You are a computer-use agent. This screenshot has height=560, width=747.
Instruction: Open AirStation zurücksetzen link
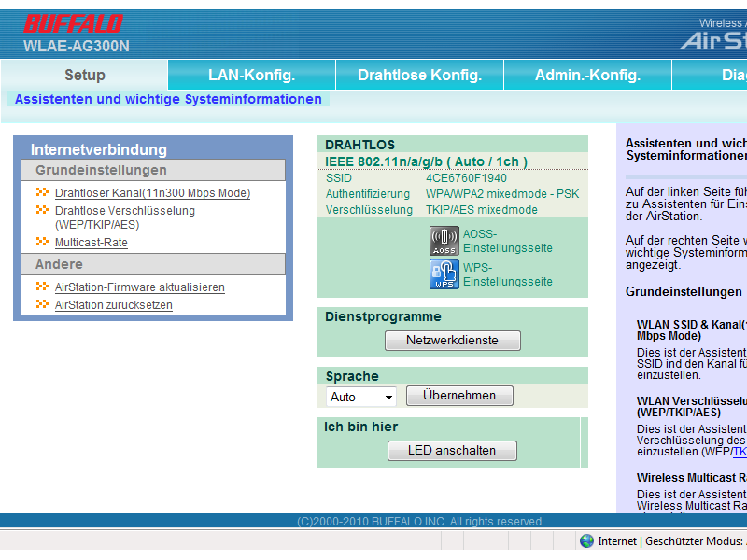pos(113,305)
